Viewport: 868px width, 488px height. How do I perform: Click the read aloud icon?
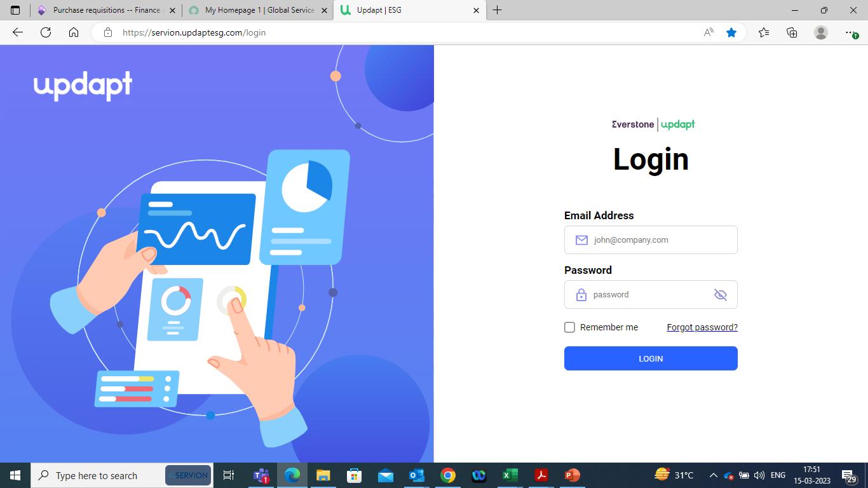(709, 32)
